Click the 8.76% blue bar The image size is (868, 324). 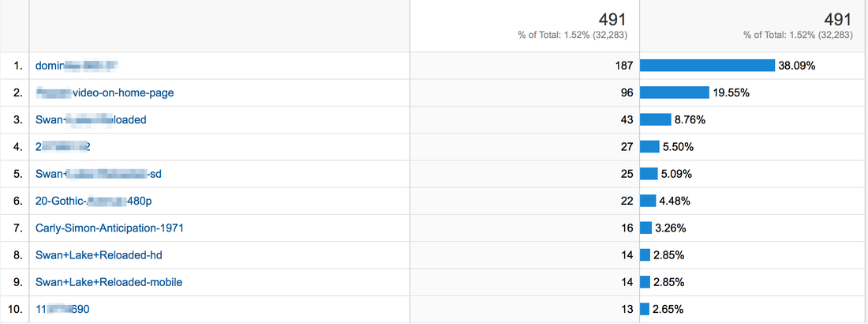click(656, 120)
